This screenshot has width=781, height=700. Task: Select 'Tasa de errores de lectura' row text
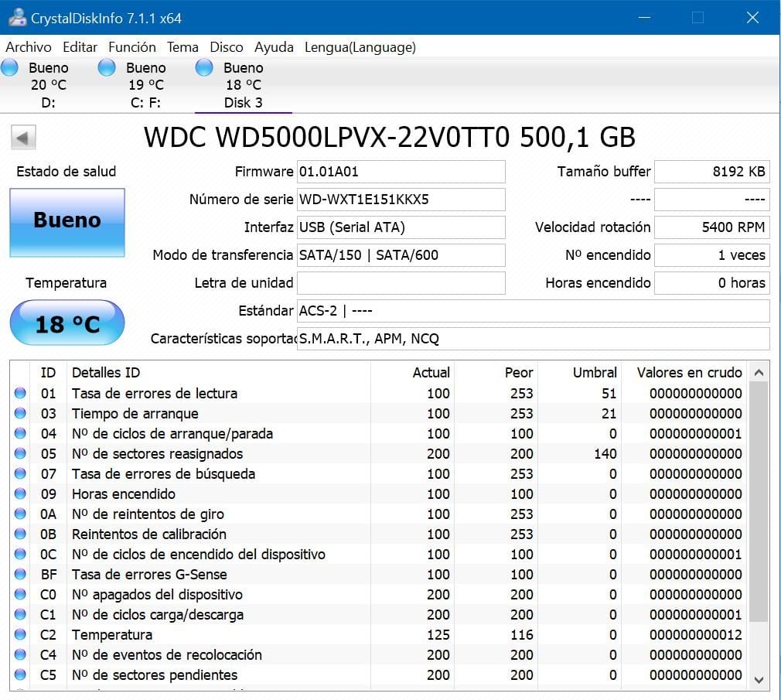(155, 394)
